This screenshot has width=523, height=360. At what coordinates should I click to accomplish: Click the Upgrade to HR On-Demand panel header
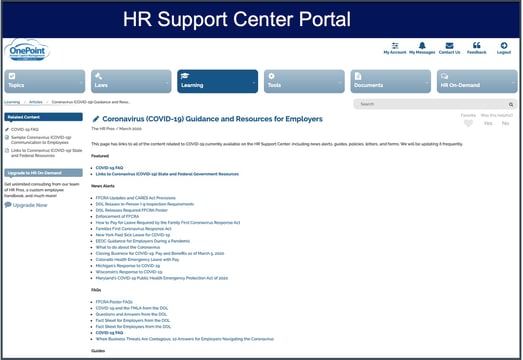[43, 173]
